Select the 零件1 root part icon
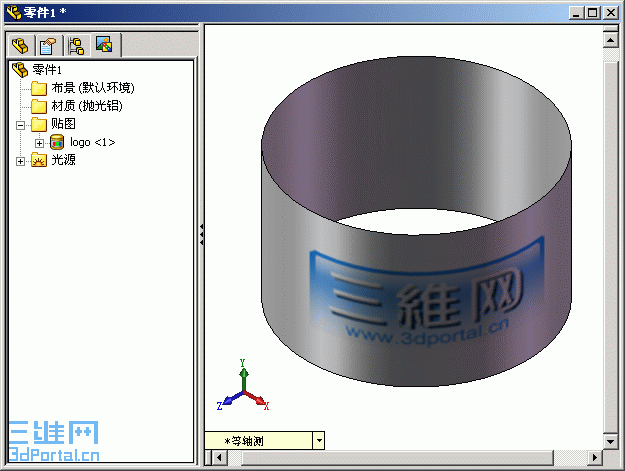Image resolution: width=625 pixels, height=471 pixels. (x=20, y=70)
